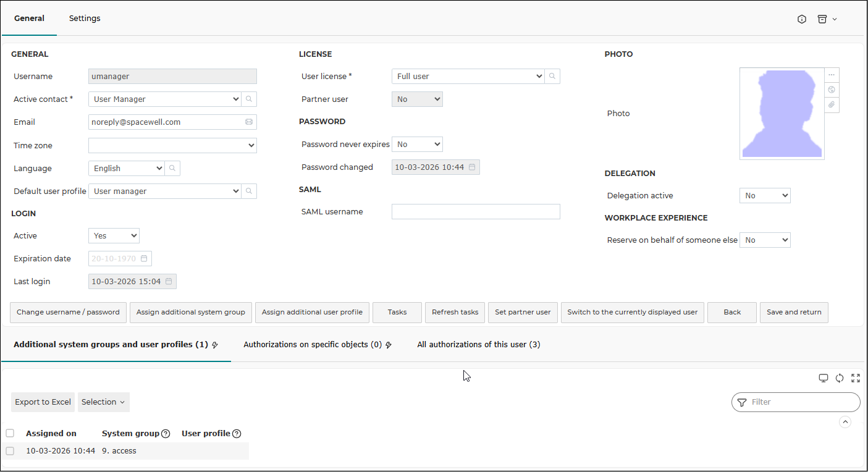Image resolution: width=868 pixels, height=472 pixels.
Task: Click the monitor display icon above Filter
Action: (x=824, y=378)
